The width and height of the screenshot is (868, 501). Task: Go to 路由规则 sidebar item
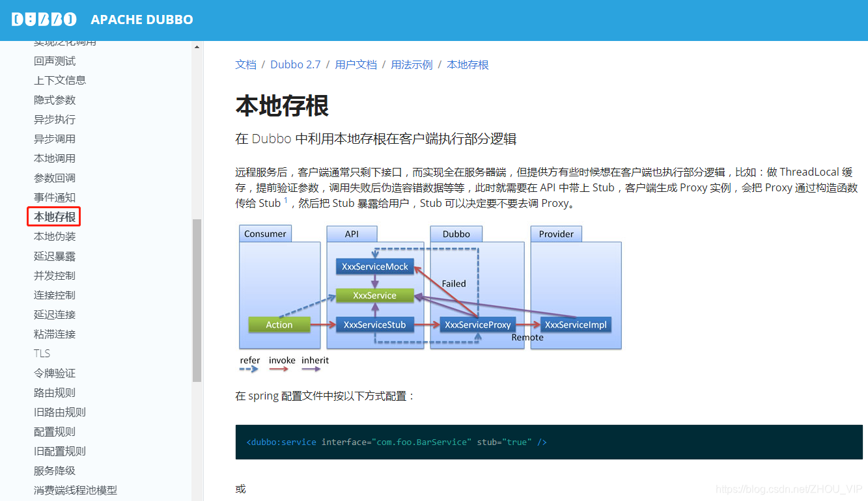point(55,392)
